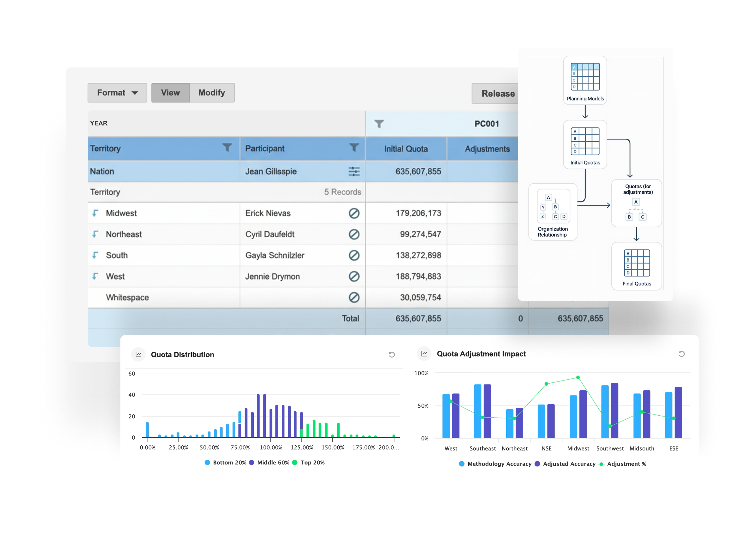Screen dimensions: 756x541
Task: Expand the Northeast territory row
Action: (95, 234)
